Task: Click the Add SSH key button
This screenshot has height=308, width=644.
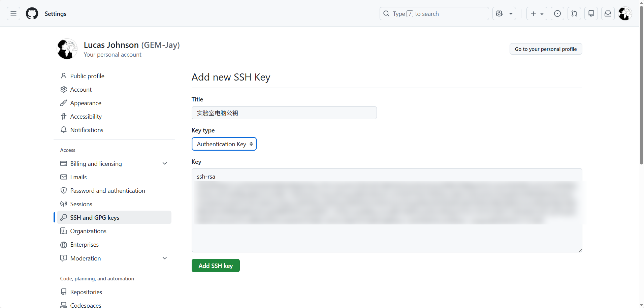Action: 216,266
